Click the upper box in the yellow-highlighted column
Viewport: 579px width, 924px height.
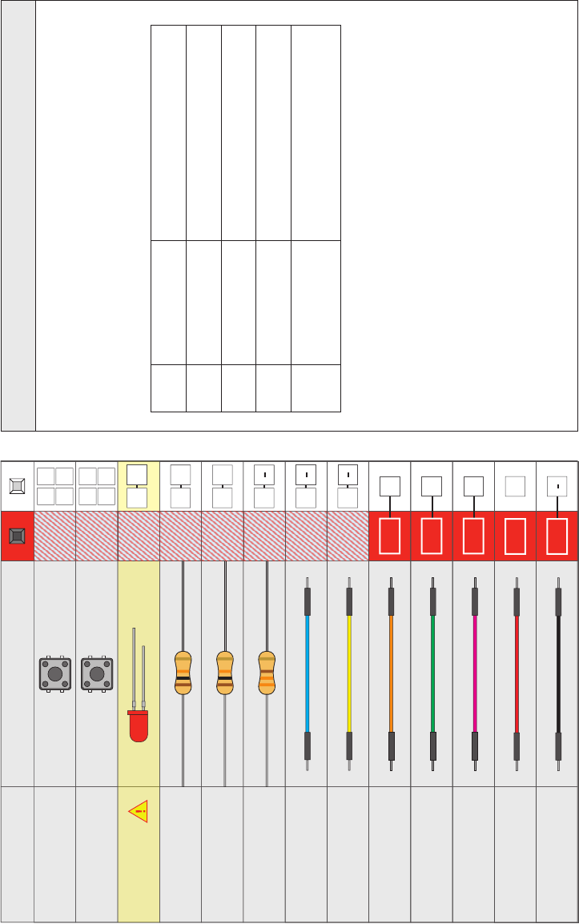pos(137,475)
